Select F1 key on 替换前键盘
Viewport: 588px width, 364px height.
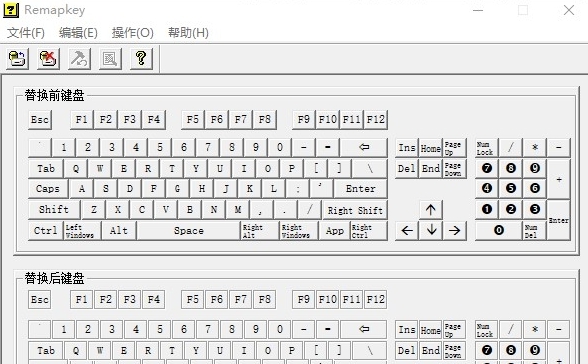[x=82, y=120]
